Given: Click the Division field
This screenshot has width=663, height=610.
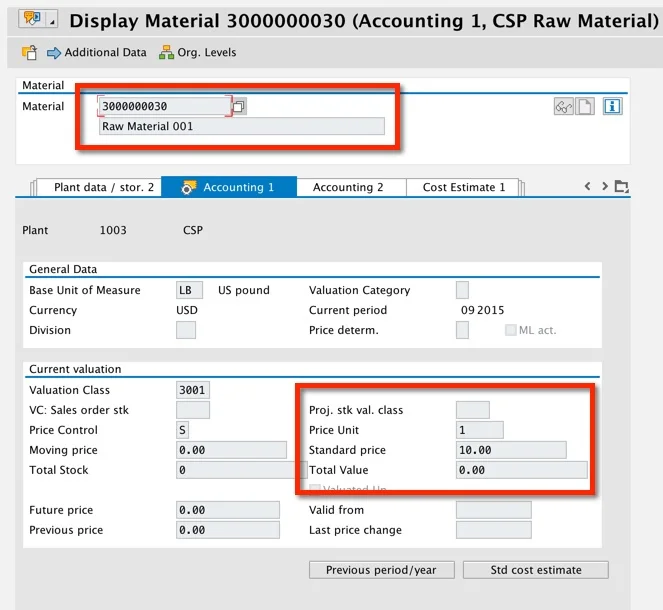Looking at the screenshot, I should [186, 330].
